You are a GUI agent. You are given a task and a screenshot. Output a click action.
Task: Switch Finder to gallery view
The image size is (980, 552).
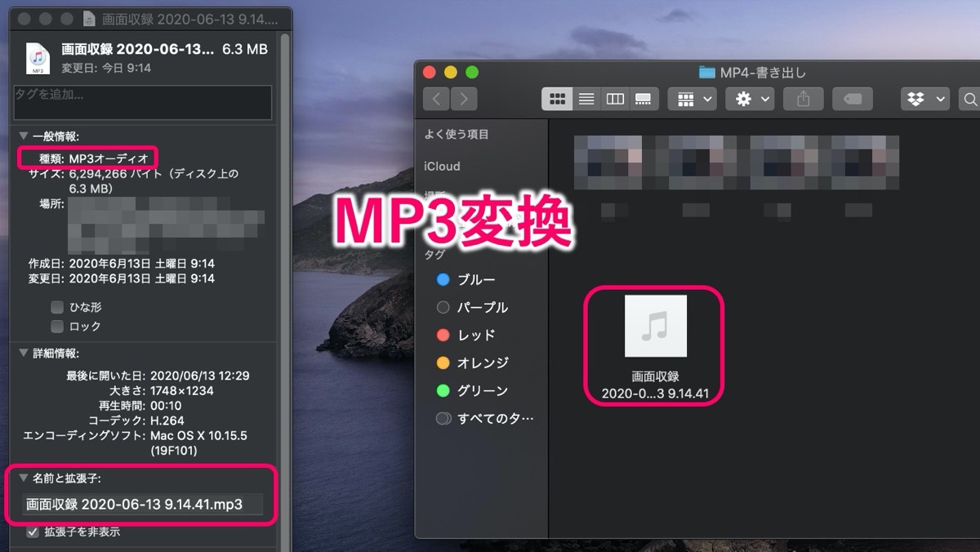tap(644, 100)
